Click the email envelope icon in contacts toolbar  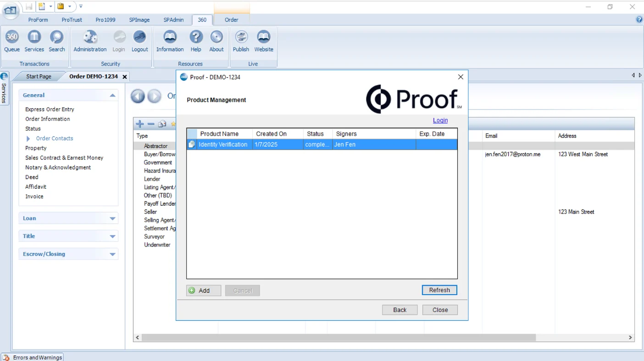[x=162, y=124]
